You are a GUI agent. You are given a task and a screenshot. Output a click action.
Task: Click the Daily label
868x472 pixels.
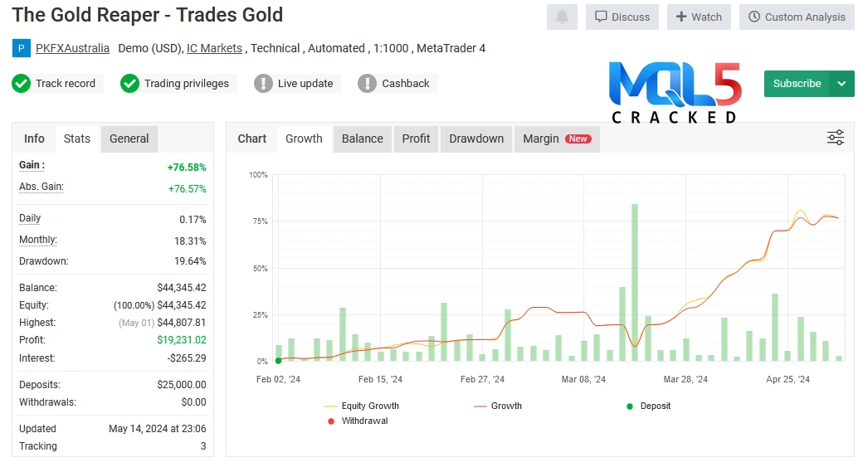click(30, 218)
